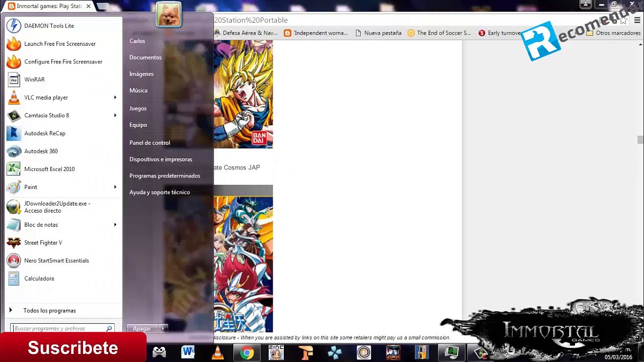Open Programas predeterminados

[x=165, y=176]
